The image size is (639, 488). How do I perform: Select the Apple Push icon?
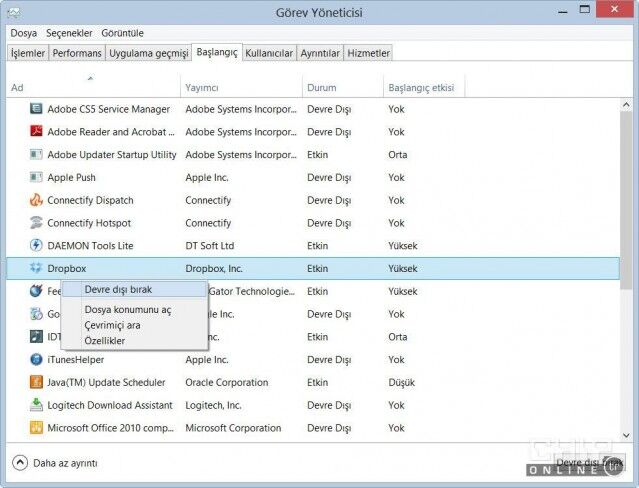(x=37, y=177)
